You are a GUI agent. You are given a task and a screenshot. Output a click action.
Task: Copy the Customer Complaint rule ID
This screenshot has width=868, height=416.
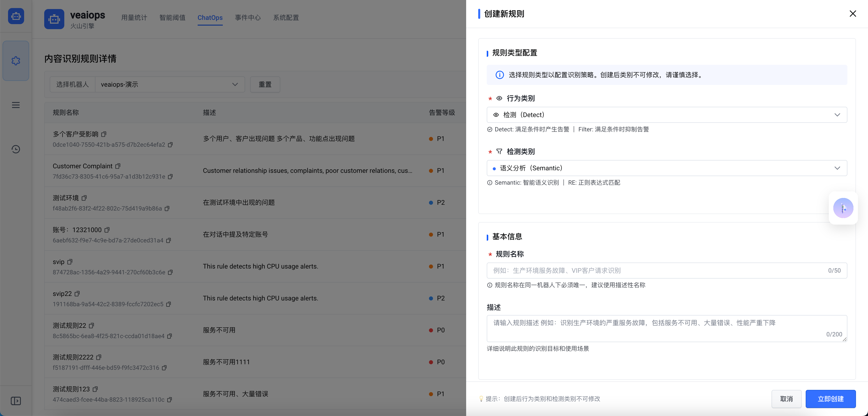click(x=170, y=177)
